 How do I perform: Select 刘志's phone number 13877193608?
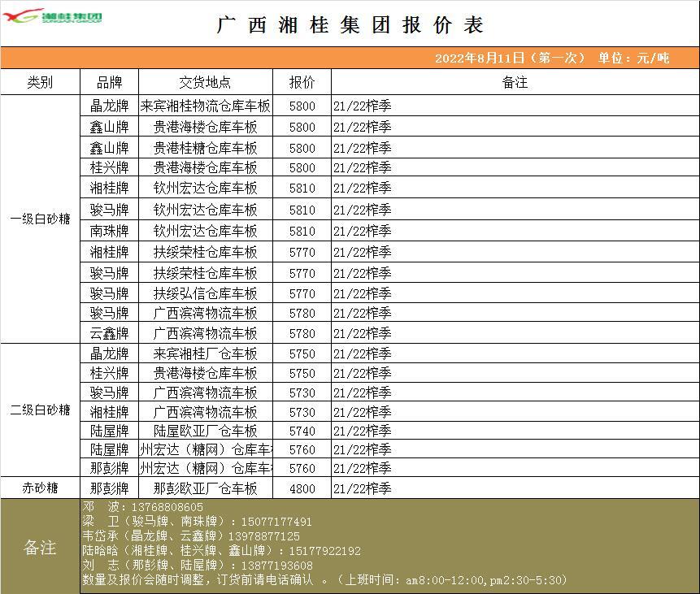tap(272, 566)
